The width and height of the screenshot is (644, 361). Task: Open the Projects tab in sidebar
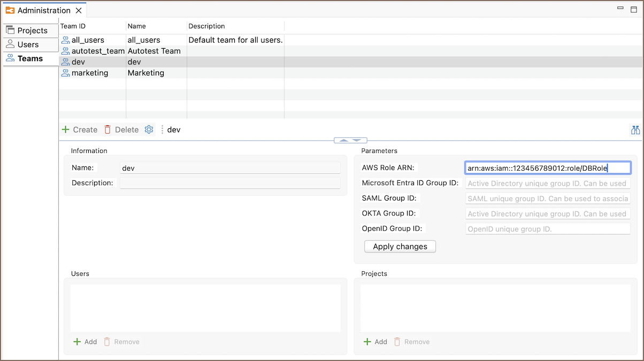coord(30,30)
